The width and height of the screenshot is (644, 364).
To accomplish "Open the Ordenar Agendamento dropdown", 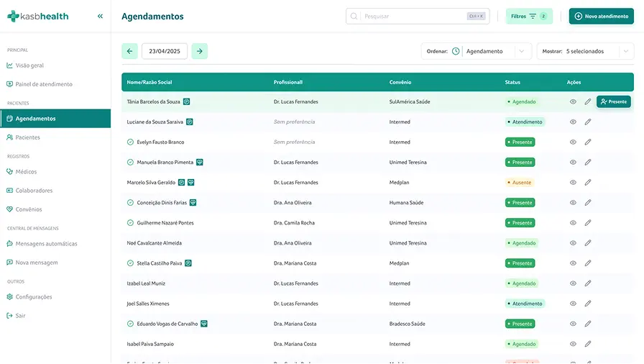I will coord(494,51).
